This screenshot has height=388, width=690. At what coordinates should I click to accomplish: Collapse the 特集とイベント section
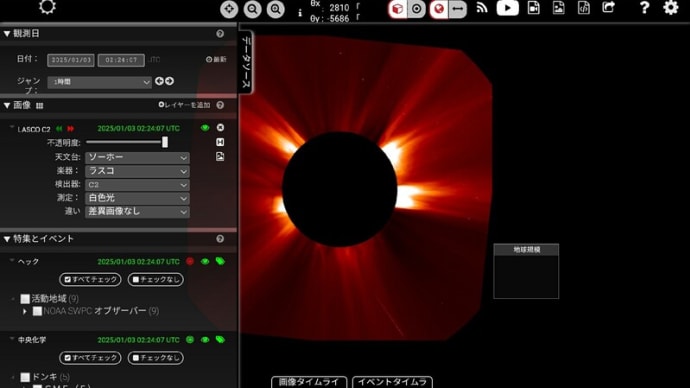pos(7,239)
